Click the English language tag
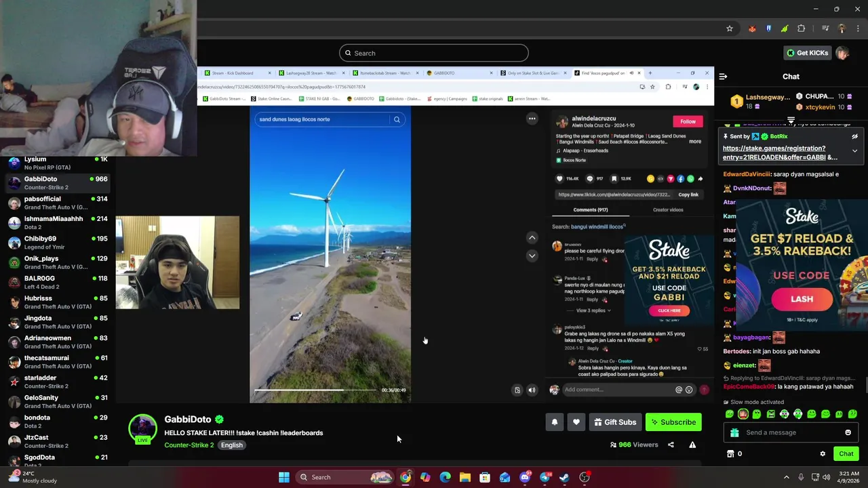This screenshot has width=868, height=488. [231, 445]
